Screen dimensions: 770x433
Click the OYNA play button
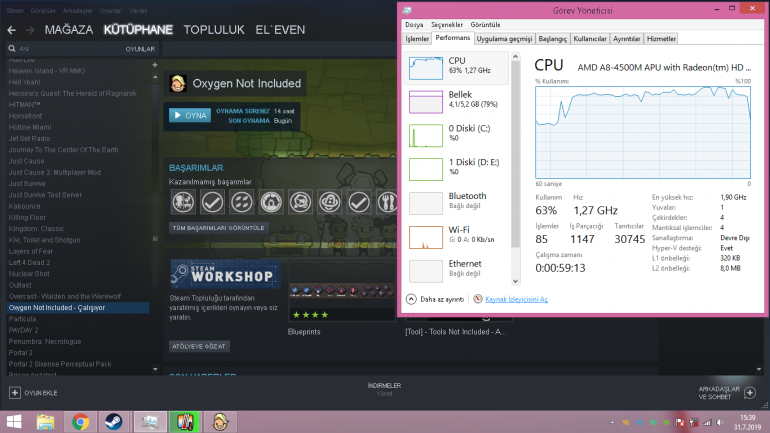click(190, 115)
